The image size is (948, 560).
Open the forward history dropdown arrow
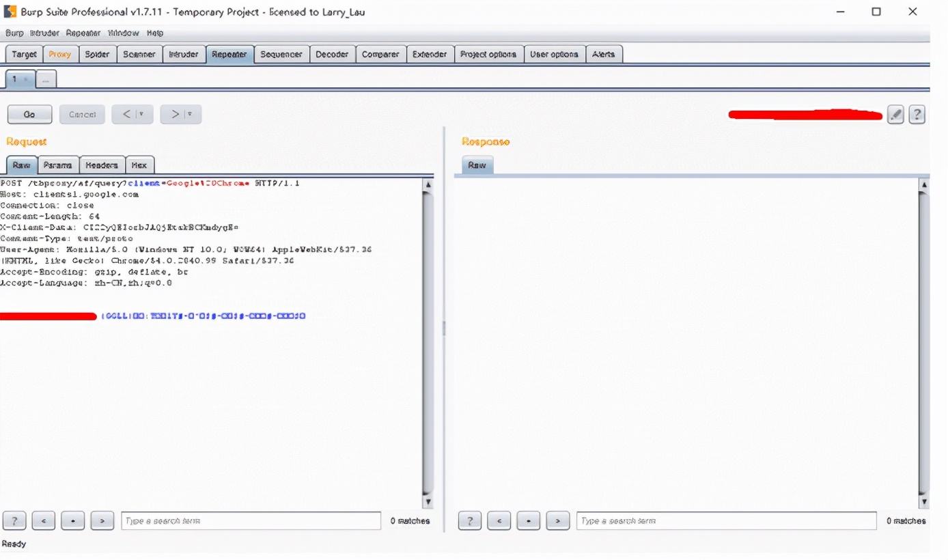[x=190, y=115]
